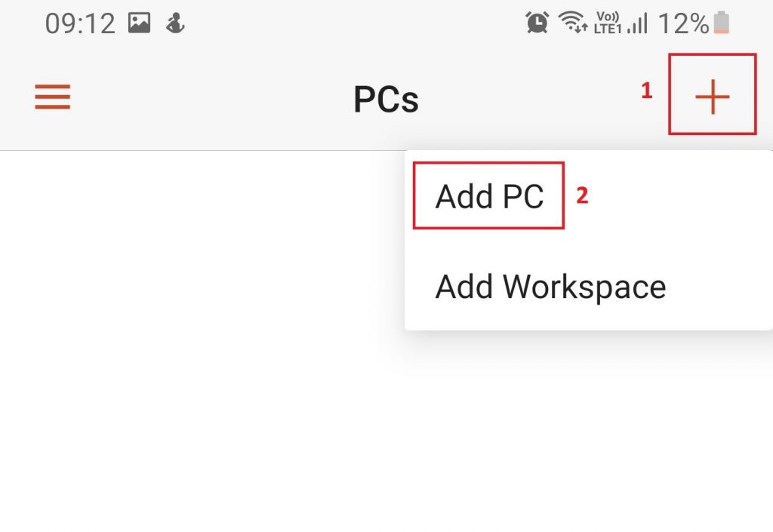Tap the PCs page title

pos(386,100)
